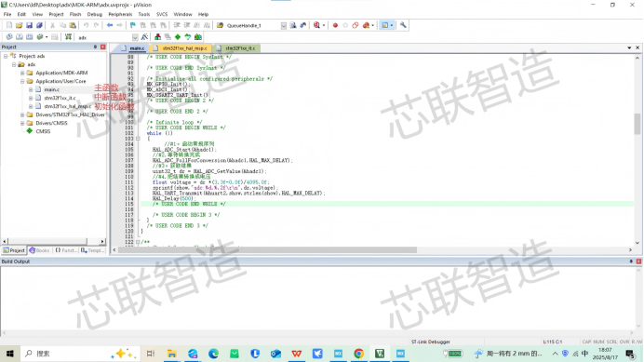Screen dimensions: 644x362
Task: Open the Debug menu
Action: click(x=95, y=14)
